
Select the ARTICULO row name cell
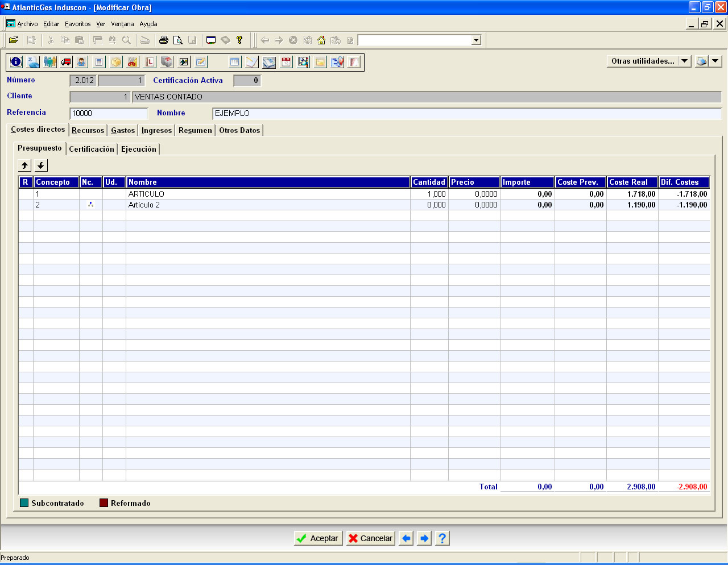click(268, 194)
